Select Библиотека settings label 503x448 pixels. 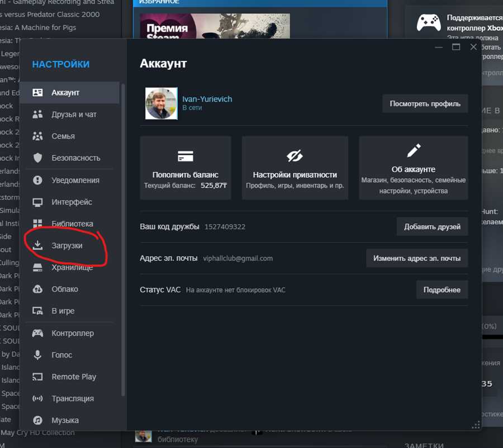tap(72, 224)
